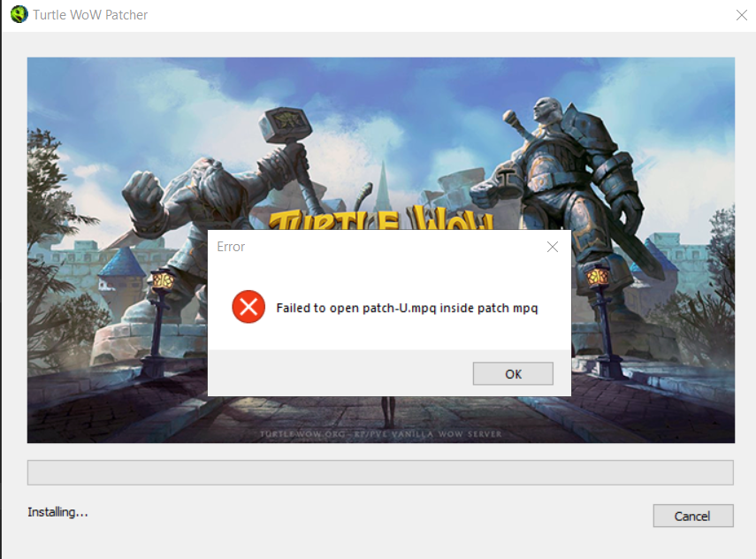Click the 'Turtle WoW Patcher' window title
The width and height of the screenshot is (756, 559).
click(91, 15)
